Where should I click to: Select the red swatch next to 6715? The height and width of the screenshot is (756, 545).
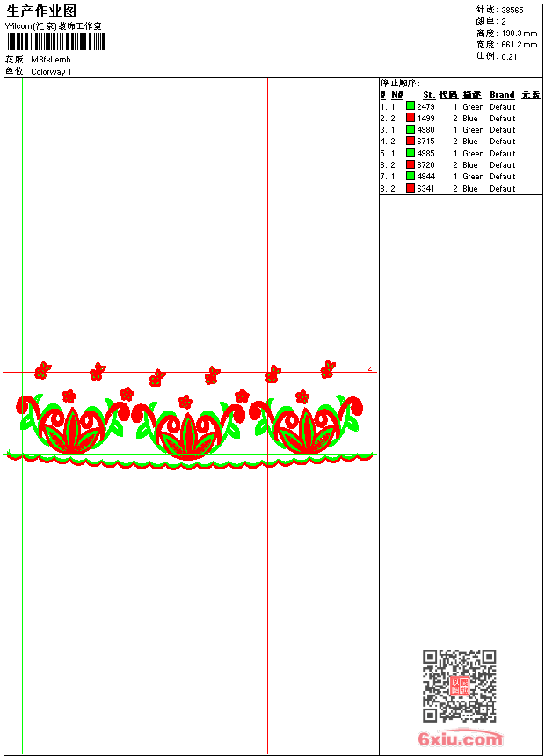(411, 141)
